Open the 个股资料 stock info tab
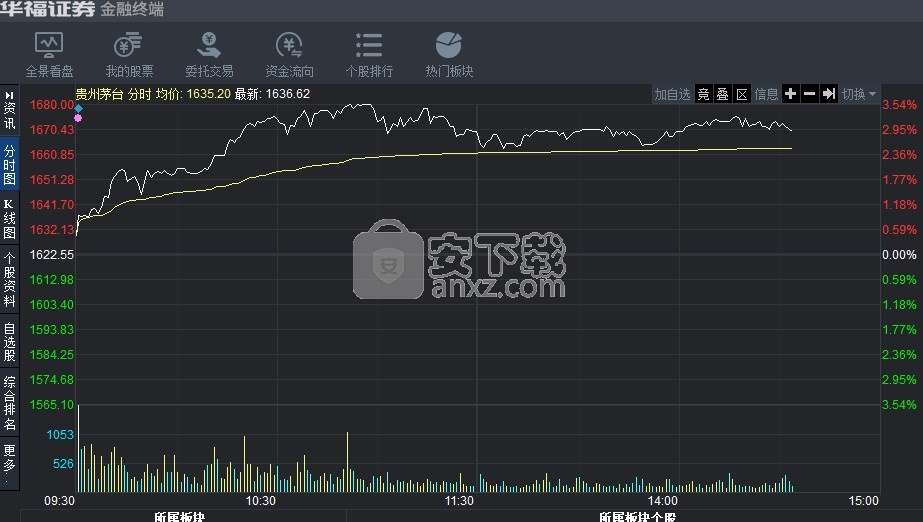923x522 pixels. click(x=9, y=280)
